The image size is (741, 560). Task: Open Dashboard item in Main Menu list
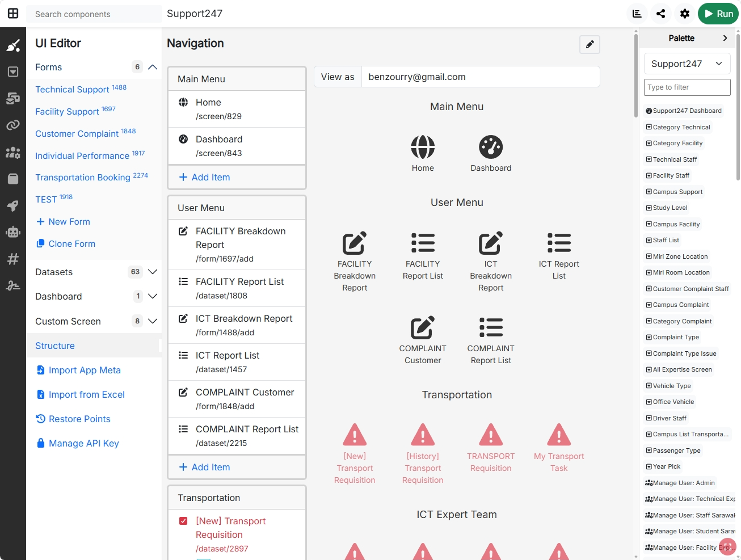[237, 146]
